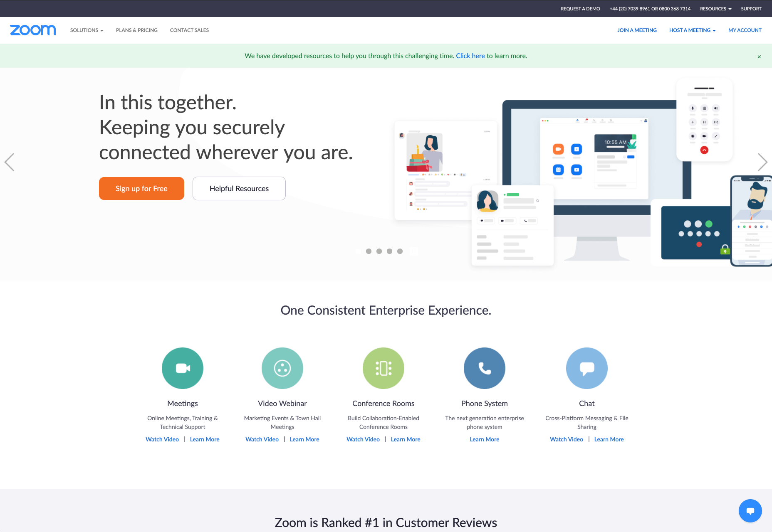Image resolution: width=772 pixels, height=532 pixels.
Task: Open the Phone System circle icon
Action: [485, 368]
